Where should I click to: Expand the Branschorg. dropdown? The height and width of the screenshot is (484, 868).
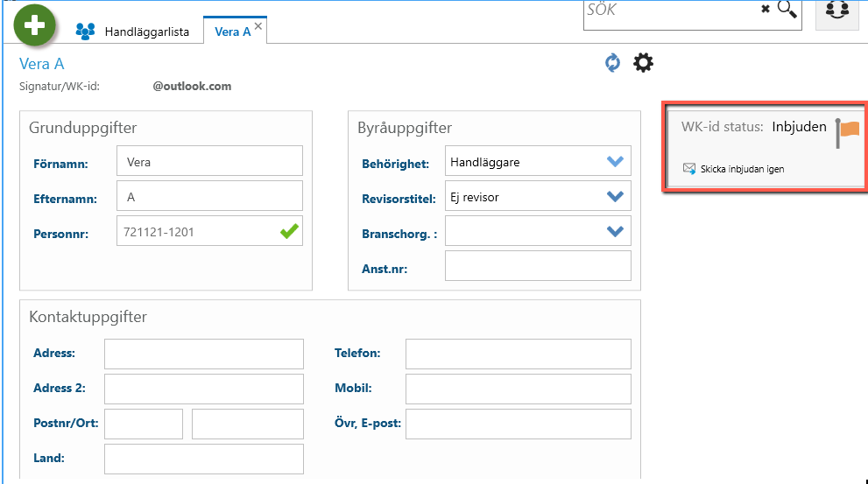coord(538,231)
